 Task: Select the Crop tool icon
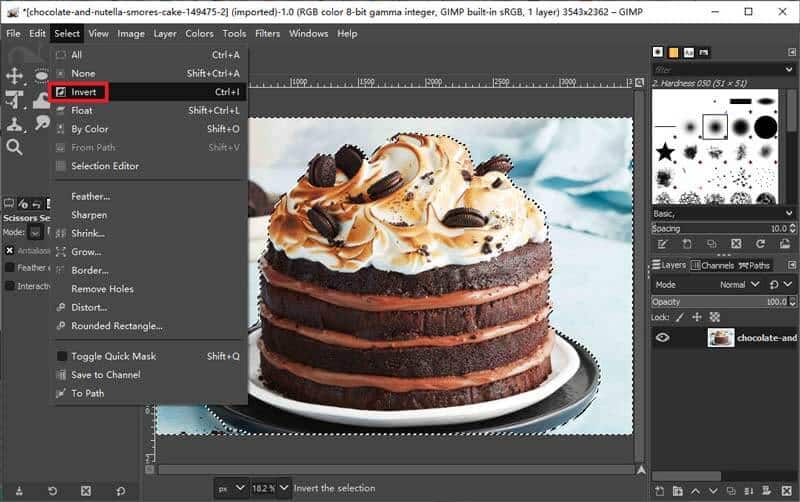pos(14,100)
